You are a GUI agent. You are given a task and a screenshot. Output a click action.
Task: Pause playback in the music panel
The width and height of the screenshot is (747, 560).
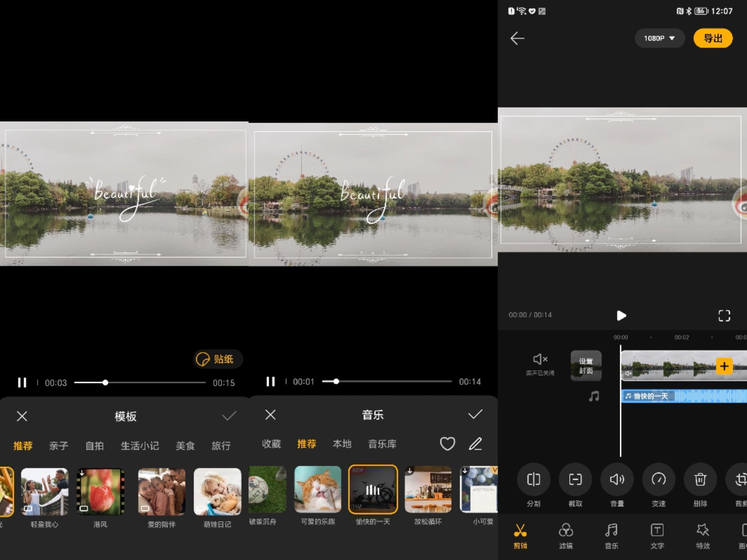tap(270, 382)
